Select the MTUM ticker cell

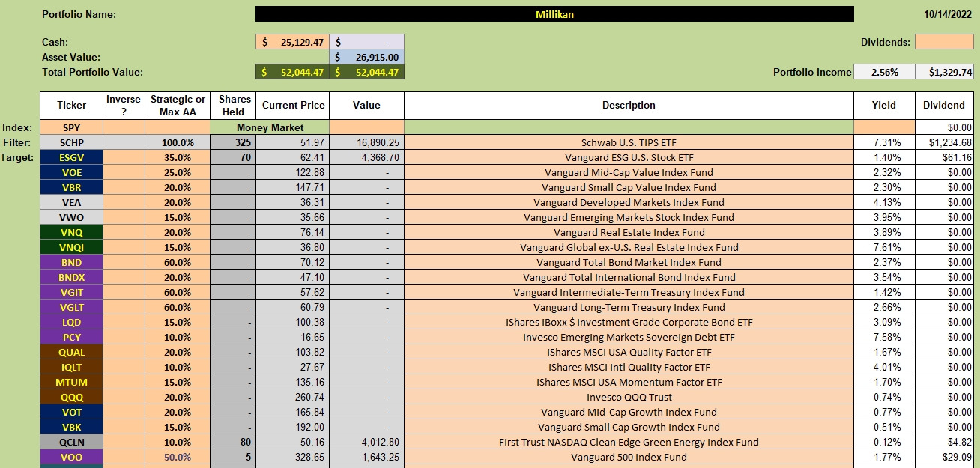coord(72,382)
